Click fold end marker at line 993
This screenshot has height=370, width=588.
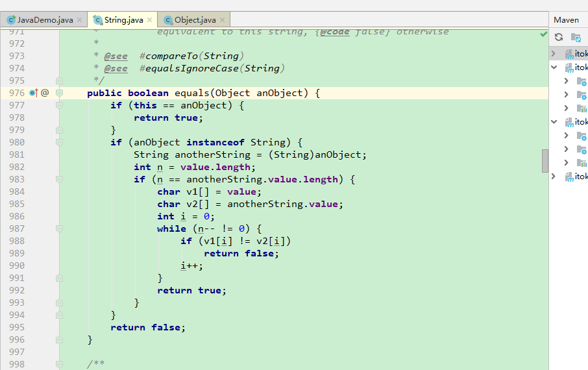tap(59, 302)
